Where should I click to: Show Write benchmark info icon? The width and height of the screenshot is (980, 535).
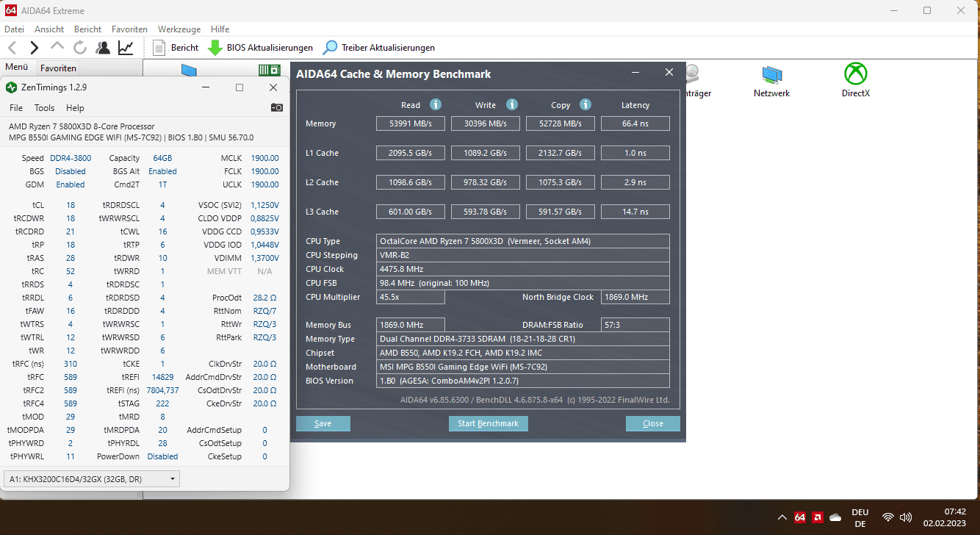click(512, 104)
